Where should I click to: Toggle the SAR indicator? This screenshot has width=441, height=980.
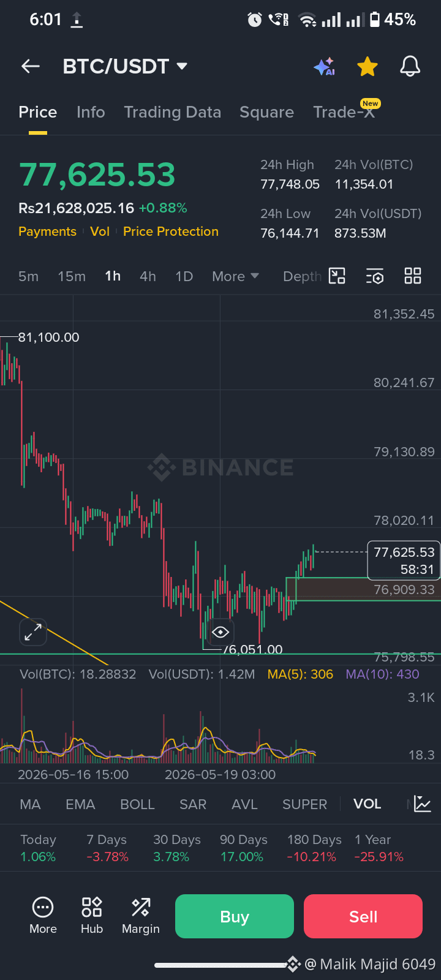[193, 804]
